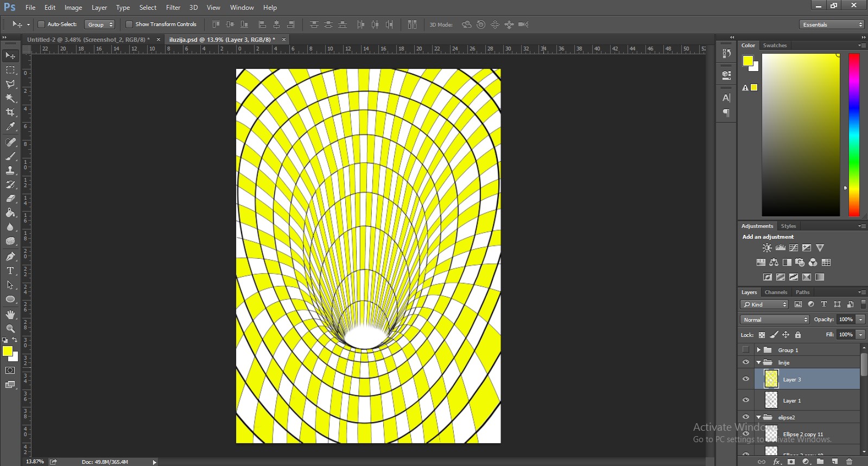Open layer filter Kind dropdown
This screenshot has width=868, height=466.
tap(765, 304)
